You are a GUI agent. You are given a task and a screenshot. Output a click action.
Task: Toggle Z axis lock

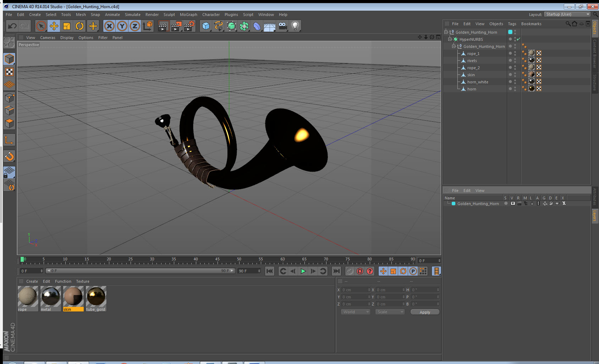click(135, 26)
